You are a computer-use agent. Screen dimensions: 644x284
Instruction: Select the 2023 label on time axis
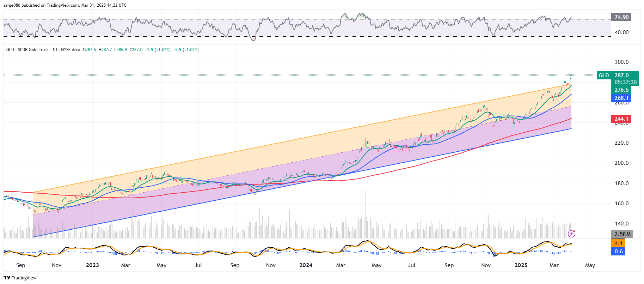pos(92,265)
